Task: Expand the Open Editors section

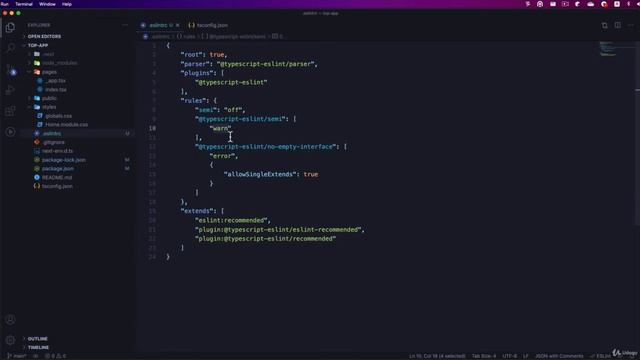Action: click(x=44, y=36)
